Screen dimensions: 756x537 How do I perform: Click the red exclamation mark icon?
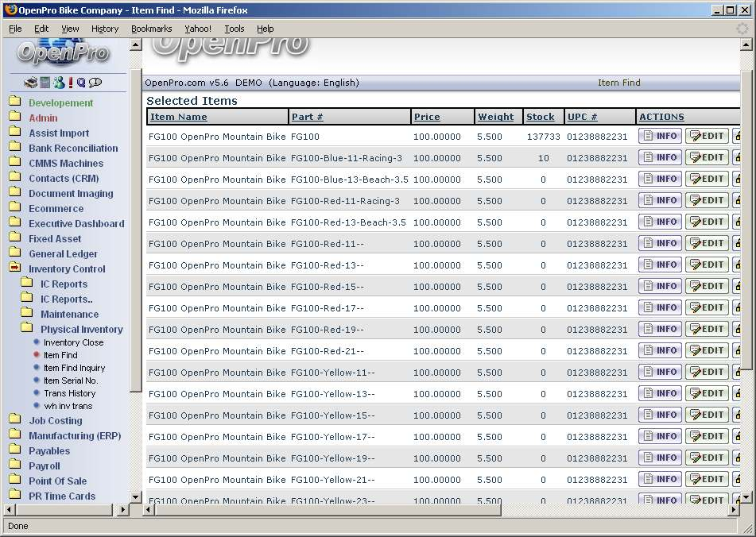(70, 83)
